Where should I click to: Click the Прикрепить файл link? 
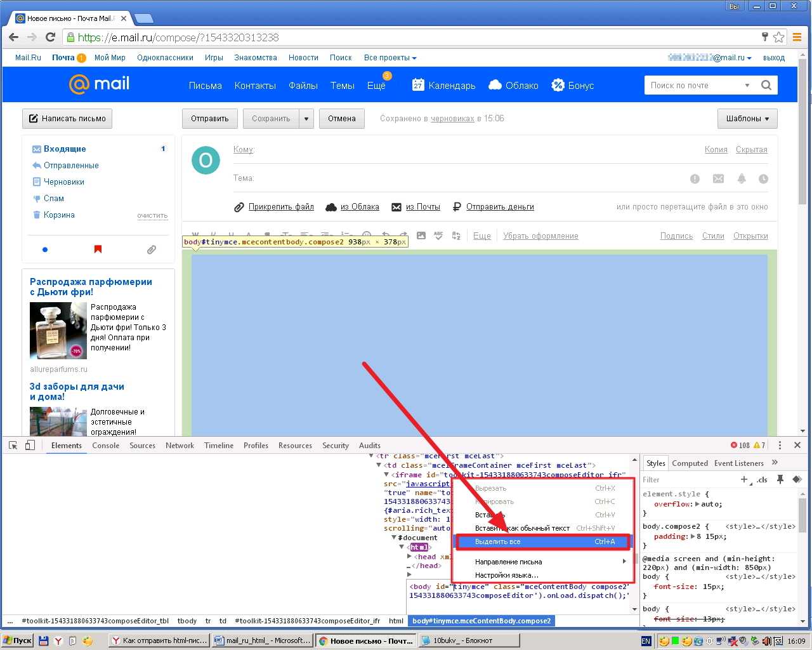coord(280,207)
